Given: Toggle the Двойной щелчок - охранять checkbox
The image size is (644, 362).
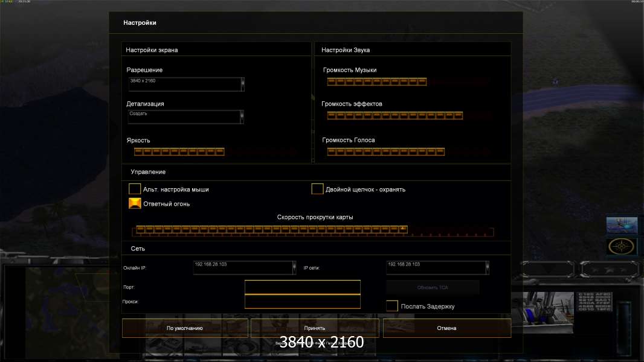Looking at the screenshot, I should (x=317, y=189).
